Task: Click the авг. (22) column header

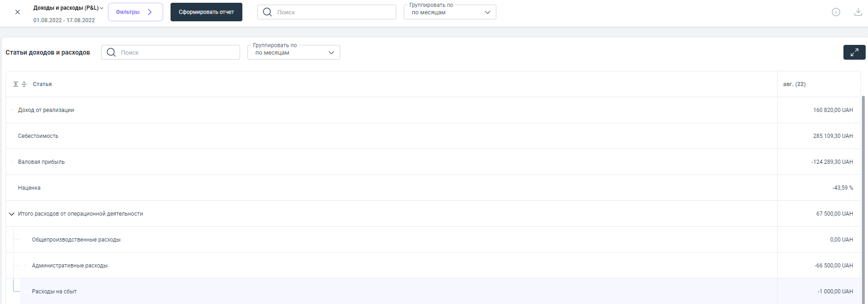Action: (794, 84)
